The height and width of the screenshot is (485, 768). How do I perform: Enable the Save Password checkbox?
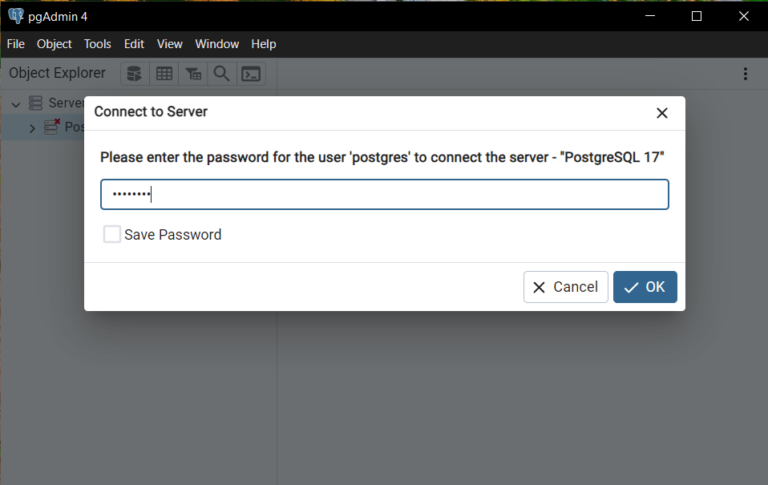click(112, 234)
